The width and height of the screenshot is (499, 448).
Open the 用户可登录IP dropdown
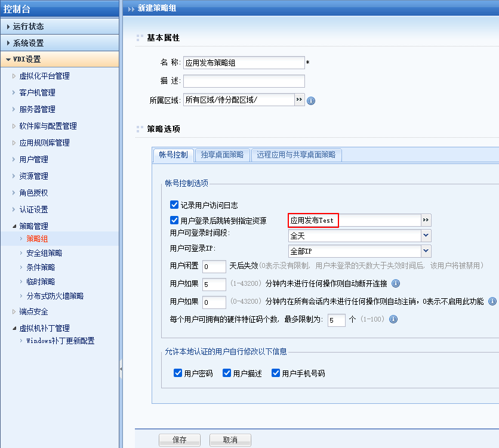click(426, 251)
